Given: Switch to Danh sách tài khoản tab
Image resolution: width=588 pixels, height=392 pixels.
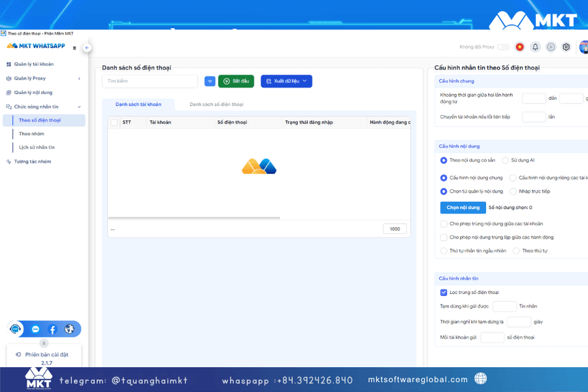Looking at the screenshot, I should click(138, 105).
